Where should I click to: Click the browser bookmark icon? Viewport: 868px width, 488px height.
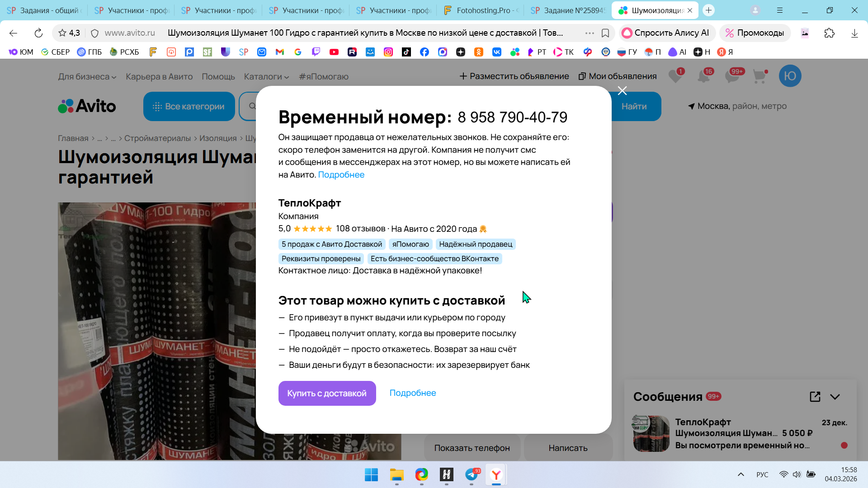click(605, 33)
